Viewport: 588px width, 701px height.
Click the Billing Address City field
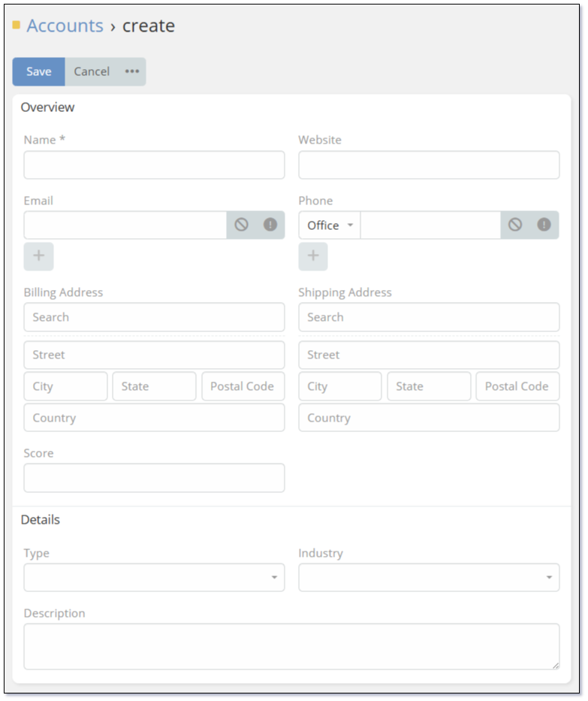point(65,386)
